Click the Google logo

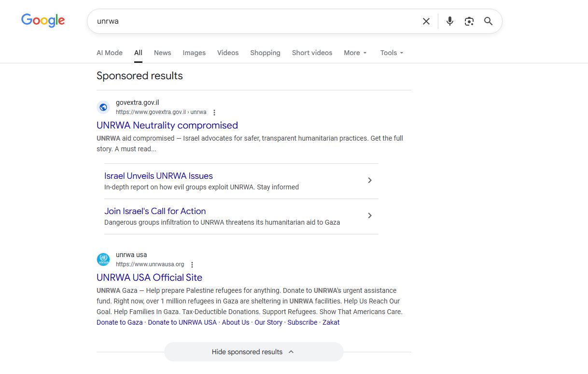(43, 20)
